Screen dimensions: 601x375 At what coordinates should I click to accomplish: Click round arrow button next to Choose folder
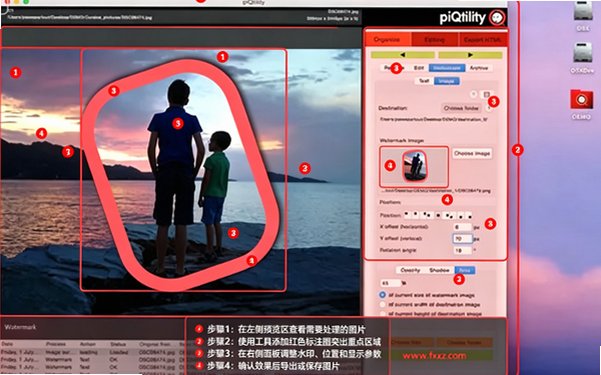489,109
